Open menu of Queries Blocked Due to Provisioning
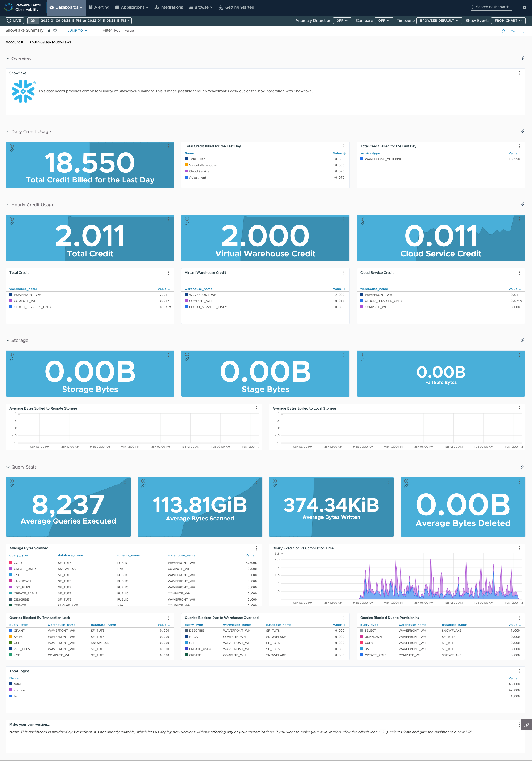This screenshot has width=532, height=761. [x=519, y=618]
